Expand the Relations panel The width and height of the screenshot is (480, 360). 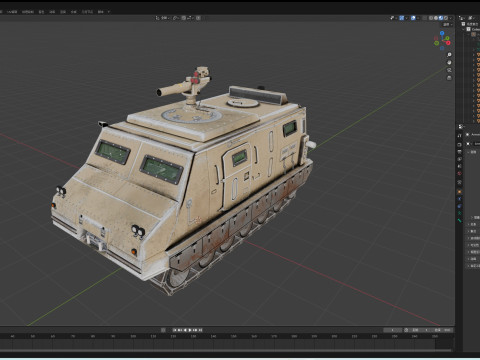pyautogui.click(x=473, y=224)
